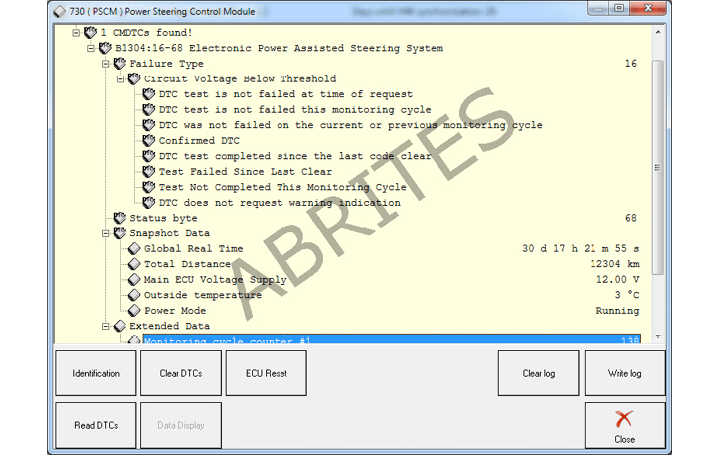Select the Total Distance entry icon
Viewport: 719px width, 455px height.
135,264
